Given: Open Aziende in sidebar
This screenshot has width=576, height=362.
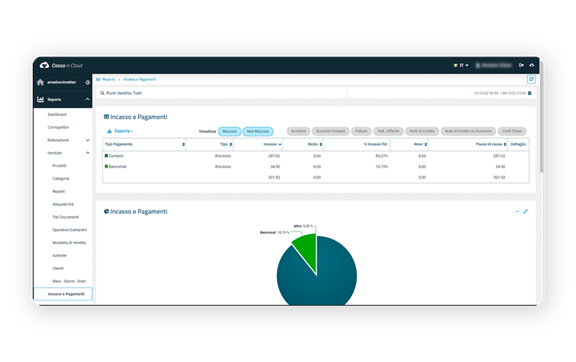Looking at the screenshot, I should [59, 256].
